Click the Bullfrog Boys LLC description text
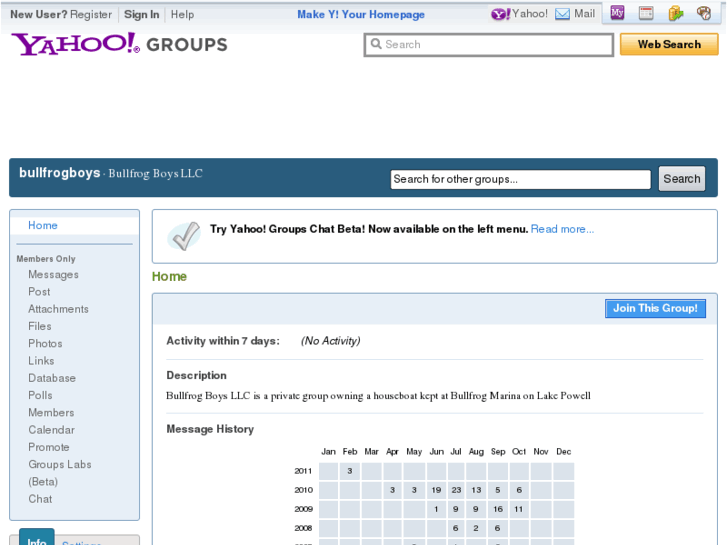Image resolution: width=727 pixels, height=545 pixels. tap(378, 396)
